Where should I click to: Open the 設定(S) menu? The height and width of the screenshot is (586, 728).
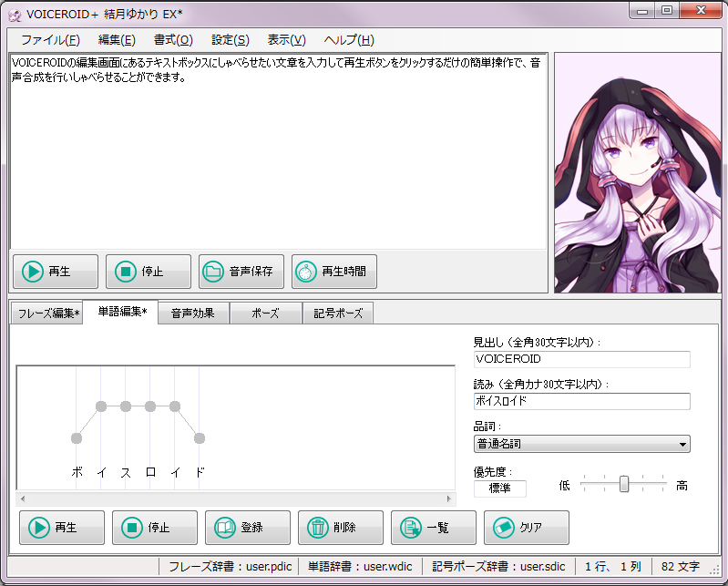[x=231, y=40]
